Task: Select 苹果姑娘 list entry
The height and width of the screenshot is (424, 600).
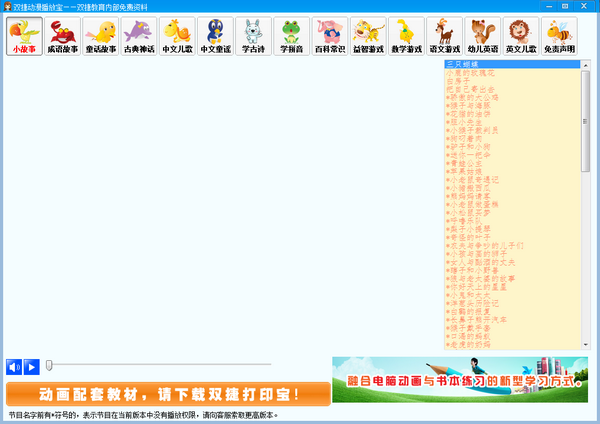Action: tap(512, 172)
